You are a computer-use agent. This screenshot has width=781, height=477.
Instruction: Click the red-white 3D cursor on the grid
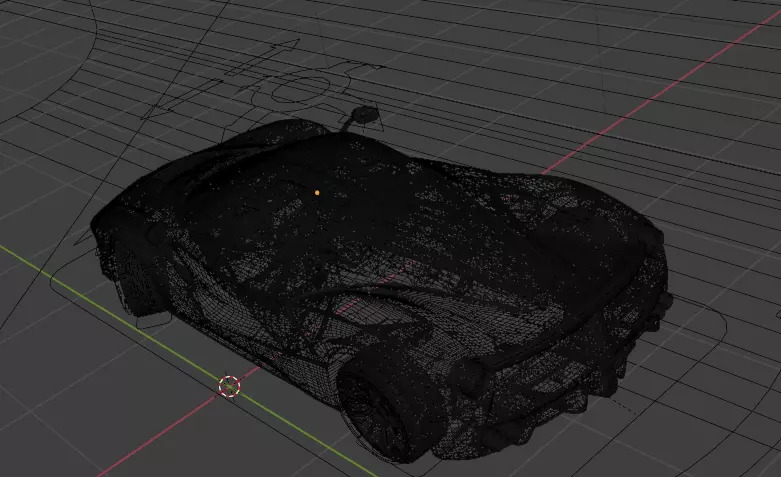pyautogui.click(x=229, y=386)
